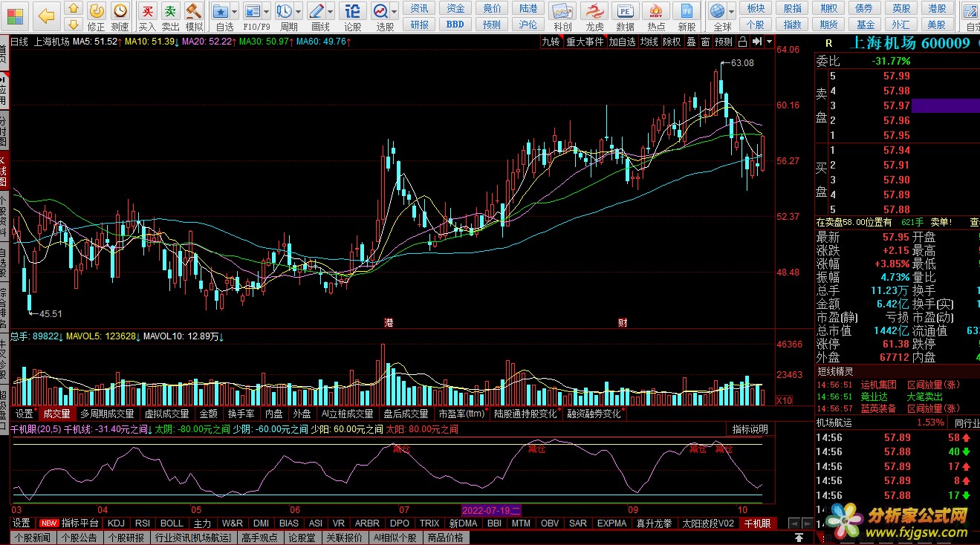Screen dimensions: 980x545
Task: Expand the 自选 dropdown arrow
Action: 235,11
